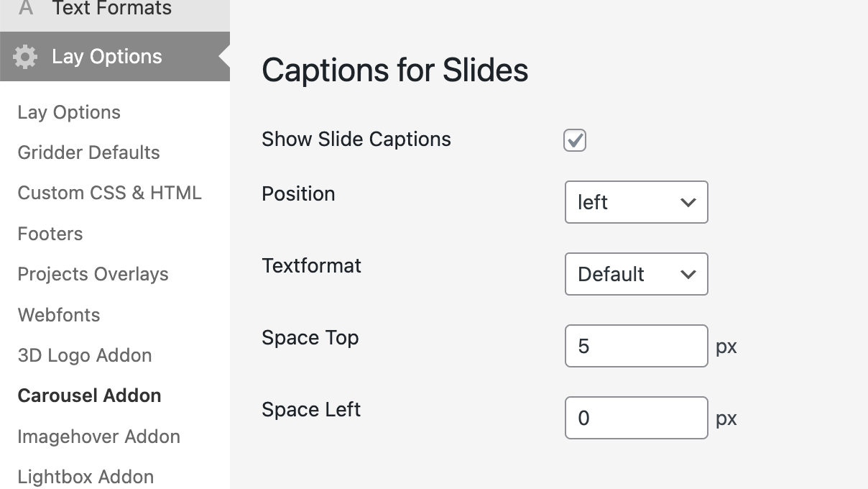Click the Lay Options gear icon
Screen dimensions: 868x489
click(x=25, y=57)
